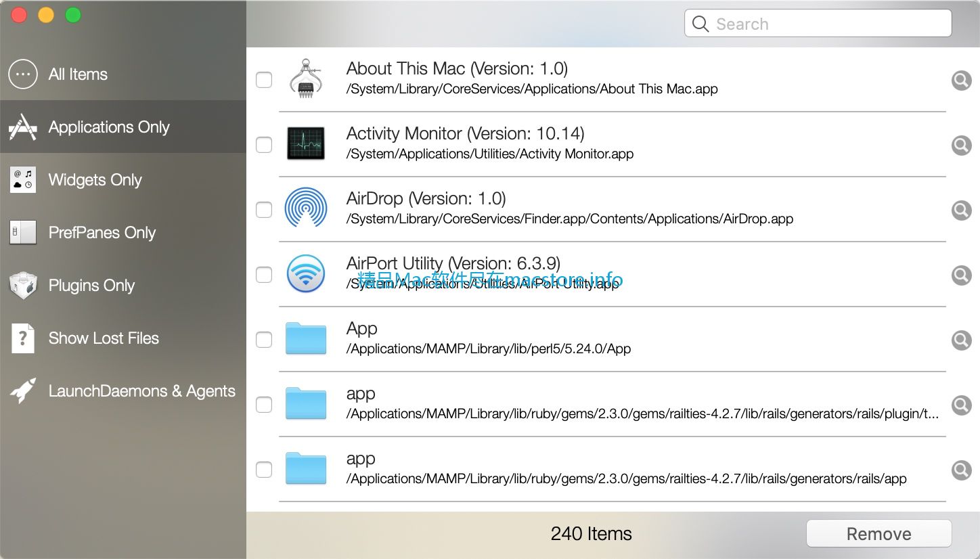Screen dimensions: 980x559
Task: Click the Remove button
Action: point(879,534)
